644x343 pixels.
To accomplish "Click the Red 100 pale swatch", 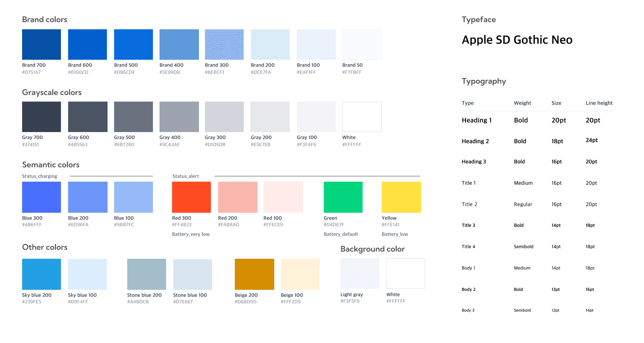I will click(x=283, y=197).
